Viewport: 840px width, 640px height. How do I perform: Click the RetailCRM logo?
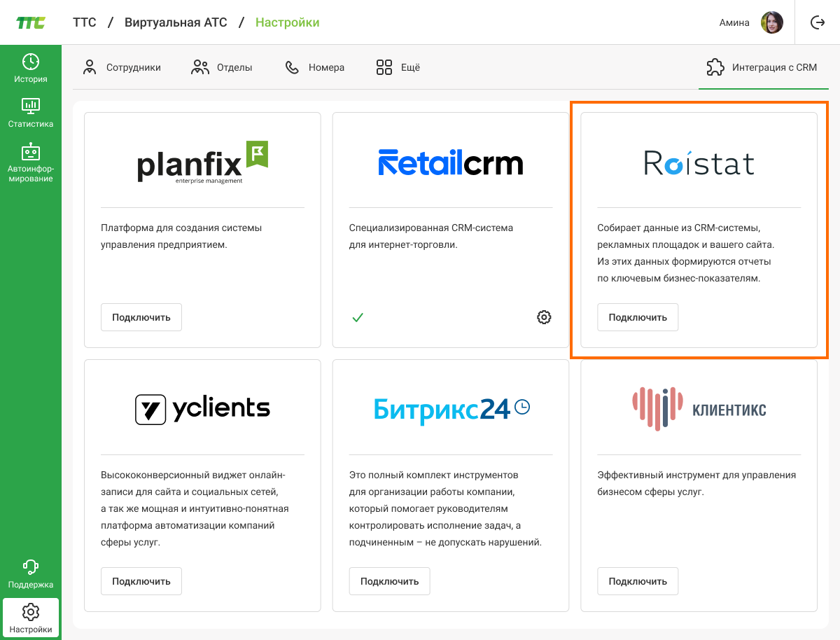451,162
